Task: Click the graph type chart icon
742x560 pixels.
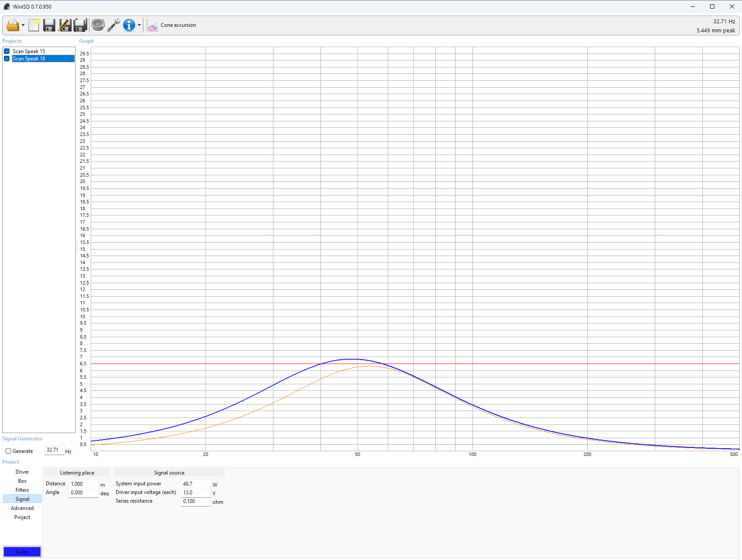Action: (152, 25)
